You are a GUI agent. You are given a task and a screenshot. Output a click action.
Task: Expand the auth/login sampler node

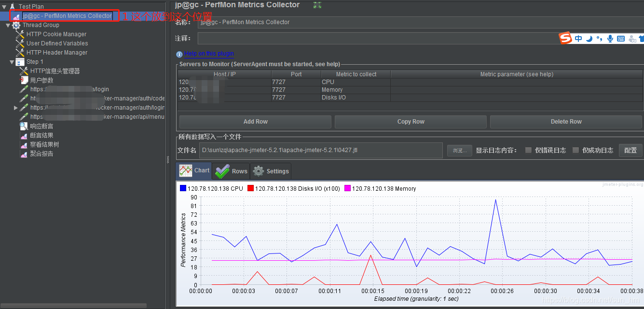click(x=16, y=108)
